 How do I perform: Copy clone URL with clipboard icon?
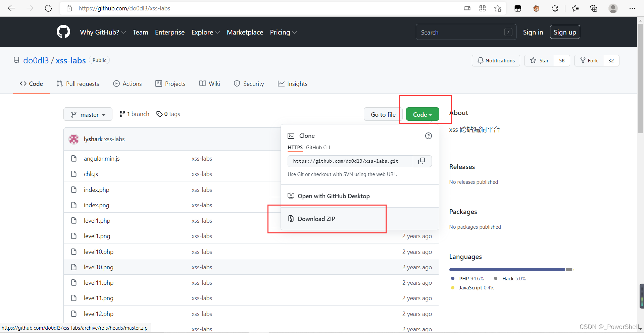coord(422,161)
